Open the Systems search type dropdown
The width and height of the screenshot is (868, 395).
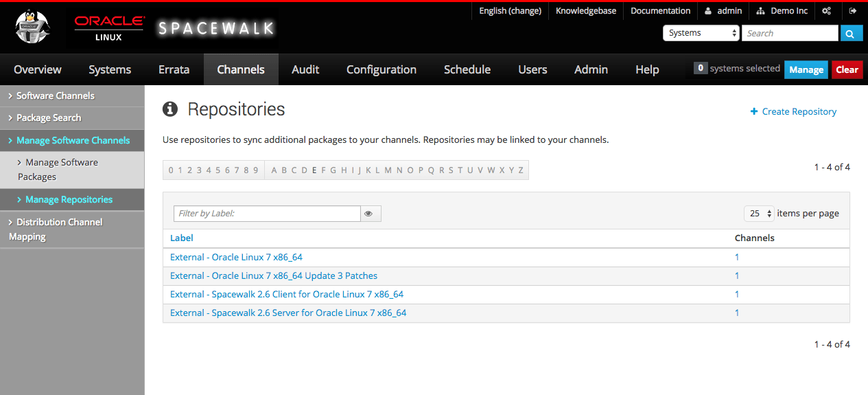pos(701,33)
